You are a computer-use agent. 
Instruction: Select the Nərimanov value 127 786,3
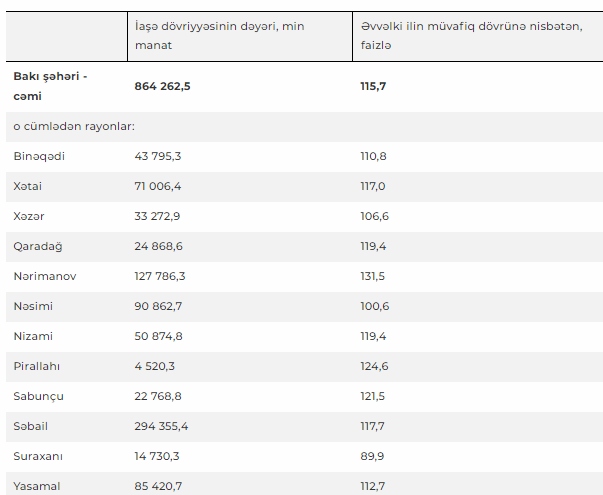click(x=160, y=276)
